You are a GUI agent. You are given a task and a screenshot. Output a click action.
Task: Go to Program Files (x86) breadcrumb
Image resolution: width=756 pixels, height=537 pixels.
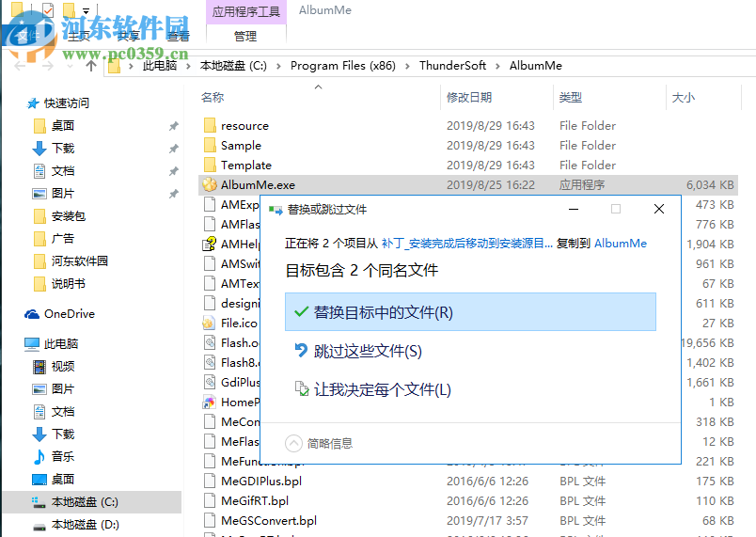[343, 66]
